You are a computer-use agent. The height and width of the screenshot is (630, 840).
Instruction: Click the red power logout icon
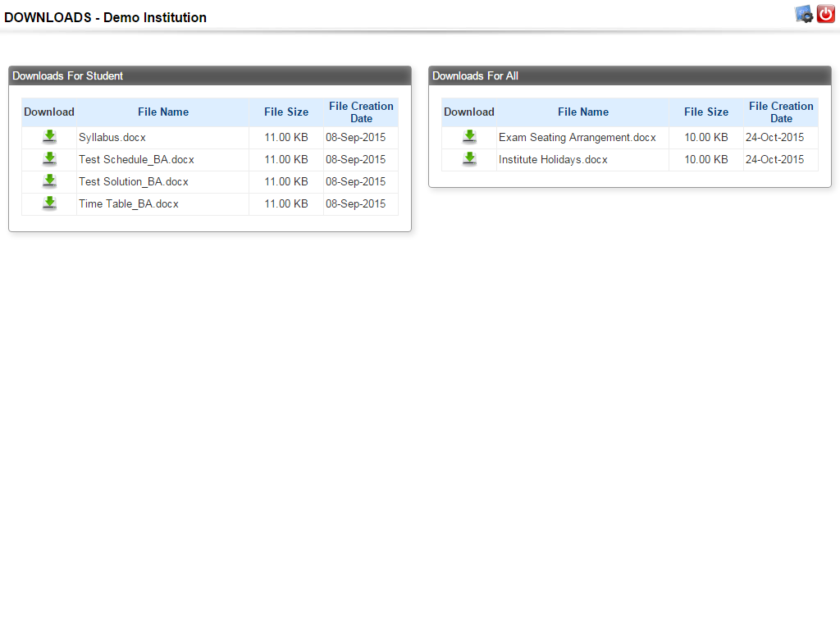[825, 15]
